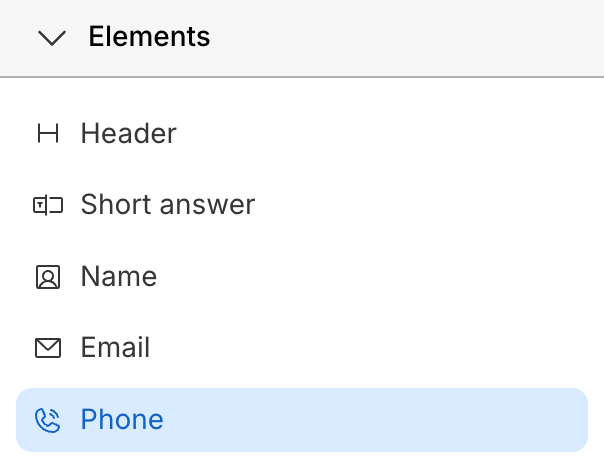Select the Header element label
Viewport: 604px width, 470px height.
click(128, 133)
